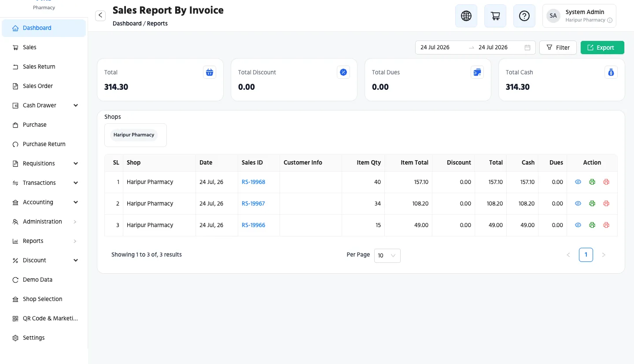Click the Customer Info column header
This screenshot has height=364, width=634.
(x=311, y=163)
